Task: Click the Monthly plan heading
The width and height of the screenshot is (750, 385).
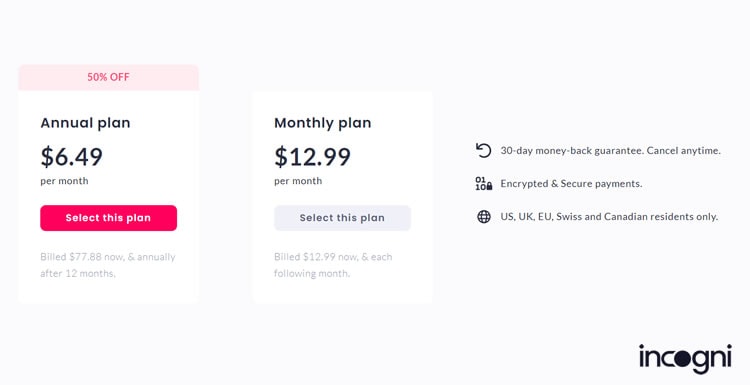Action: pyautogui.click(x=322, y=123)
